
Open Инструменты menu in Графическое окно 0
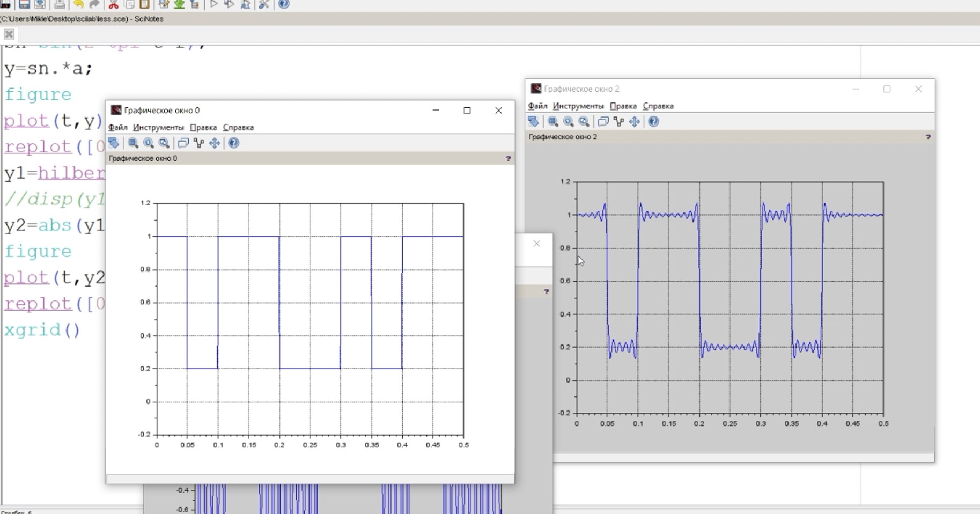point(158,127)
